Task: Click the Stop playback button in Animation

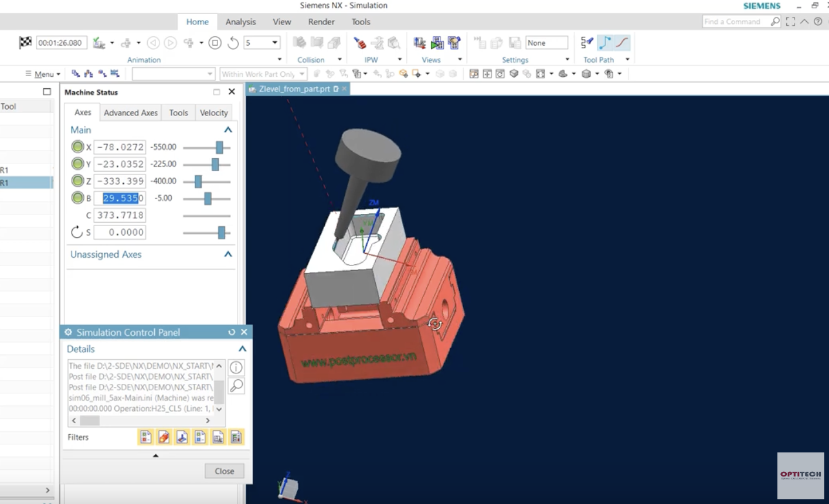Action: tap(215, 43)
